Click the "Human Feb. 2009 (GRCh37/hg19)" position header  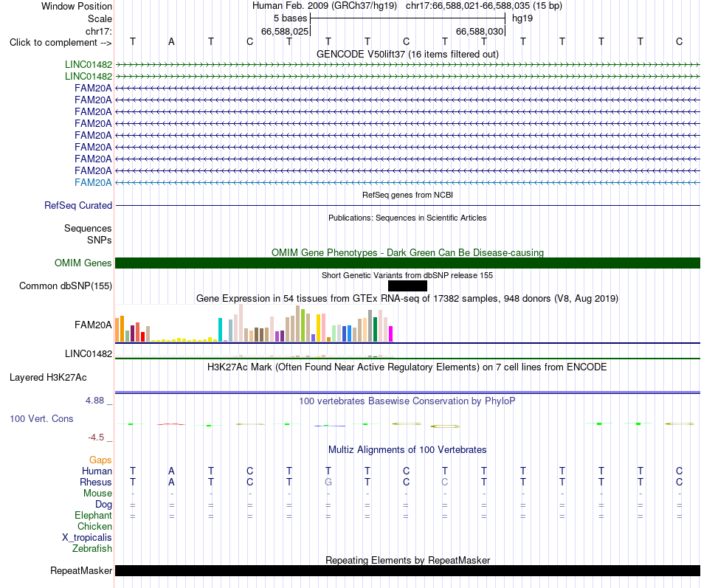tap(325, 6)
